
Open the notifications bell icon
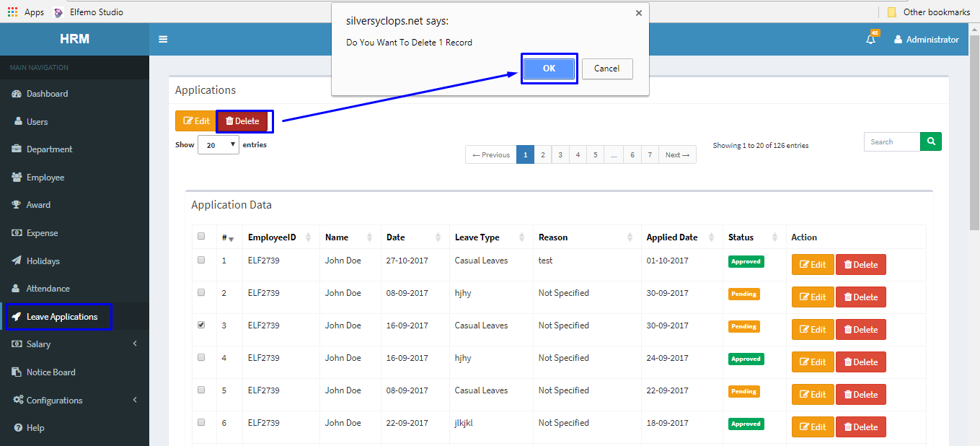pyautogui.click(x=871, y=40)
